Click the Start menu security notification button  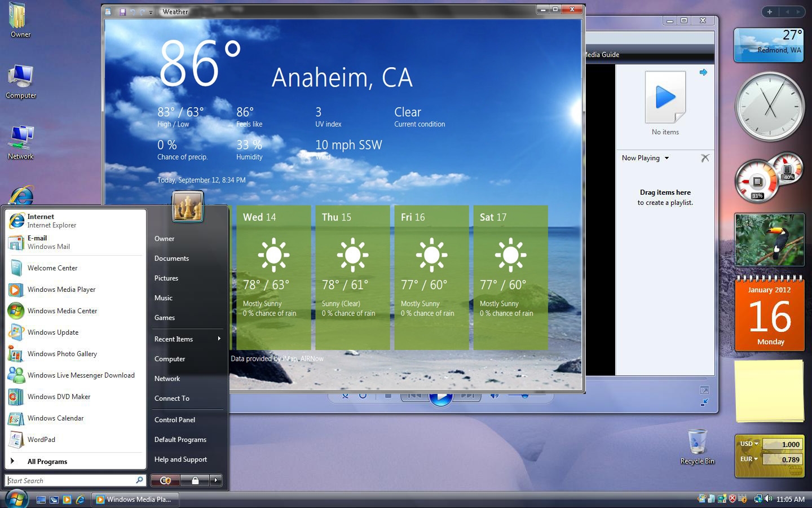pyautogui.click(x=166, y=480)
